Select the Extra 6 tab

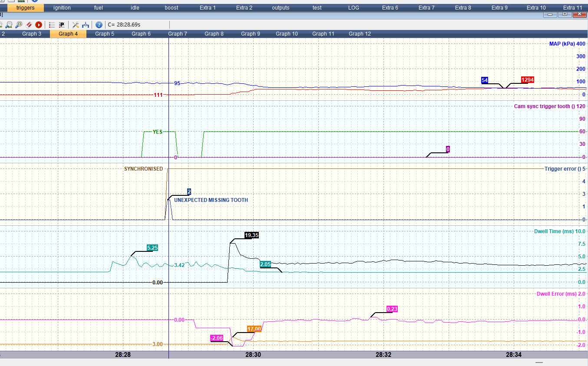(x=390, y=8)
